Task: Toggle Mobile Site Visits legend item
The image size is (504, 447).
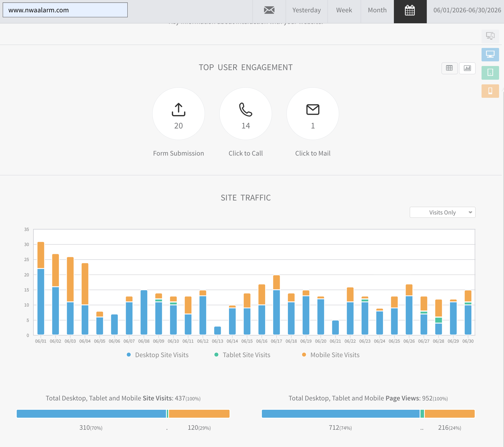Action: click(331, 355)
